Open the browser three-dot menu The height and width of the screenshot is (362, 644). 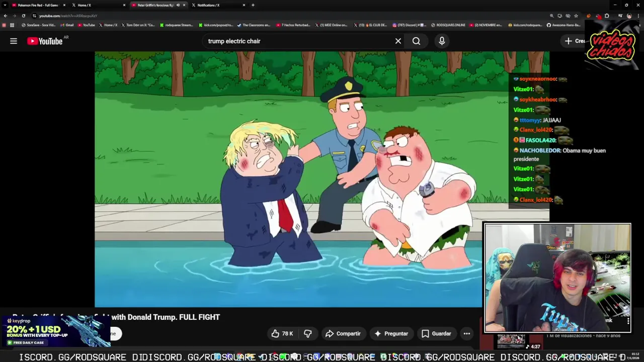pos(638,16)
